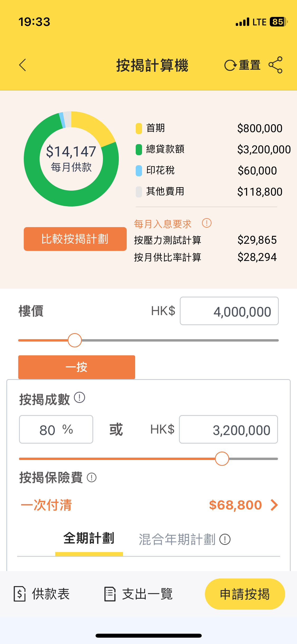Click the 重置 reset icon
This screenshot has height=644, width=297.
[230, 65]
